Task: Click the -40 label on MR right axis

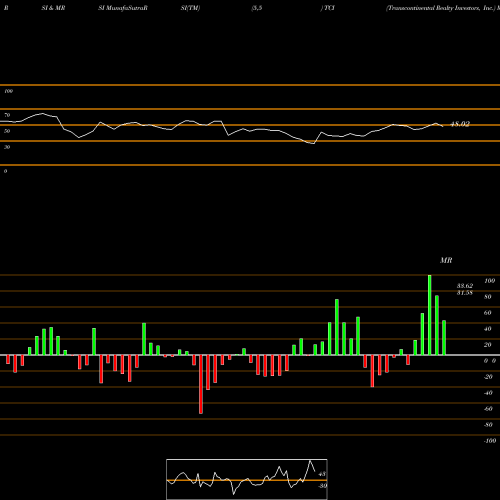Action: [x=488, y=393]
